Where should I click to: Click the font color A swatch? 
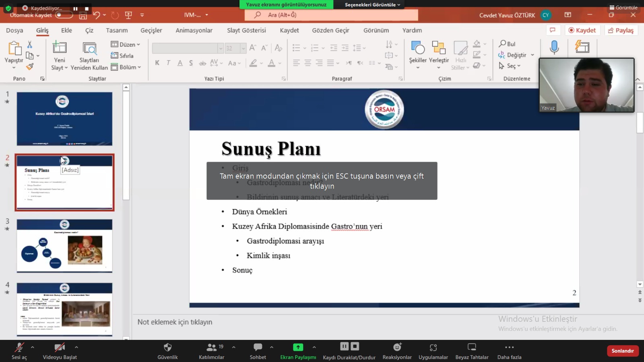pos(272,63)
